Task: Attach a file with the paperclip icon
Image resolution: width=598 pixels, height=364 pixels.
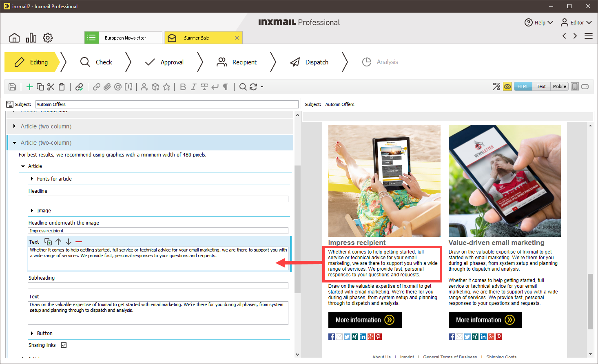Action: [x=107, y=87]
